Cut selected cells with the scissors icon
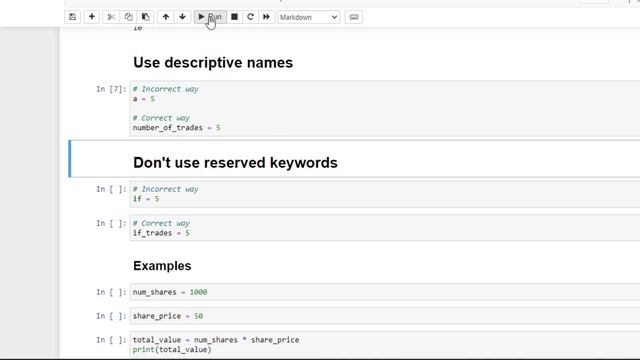Viewport: 640px width, 360px height. click(111, 17)
